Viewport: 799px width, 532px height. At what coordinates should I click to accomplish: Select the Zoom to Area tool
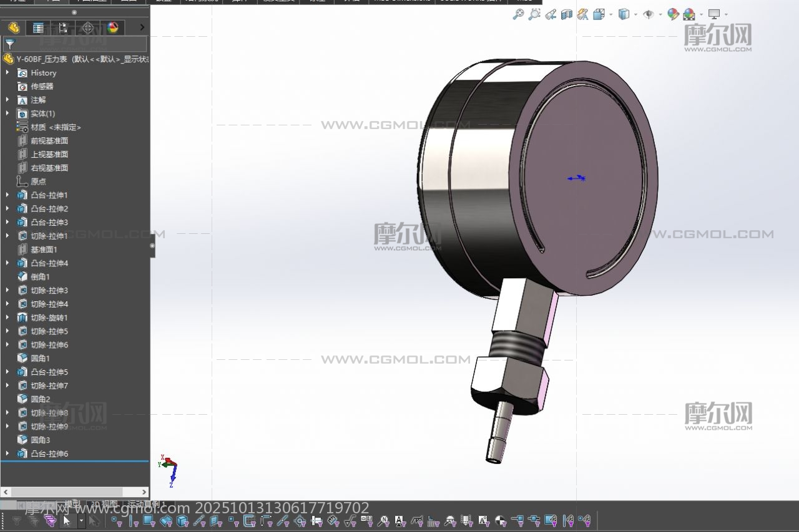pyautogui.click(x=534, y=14)
